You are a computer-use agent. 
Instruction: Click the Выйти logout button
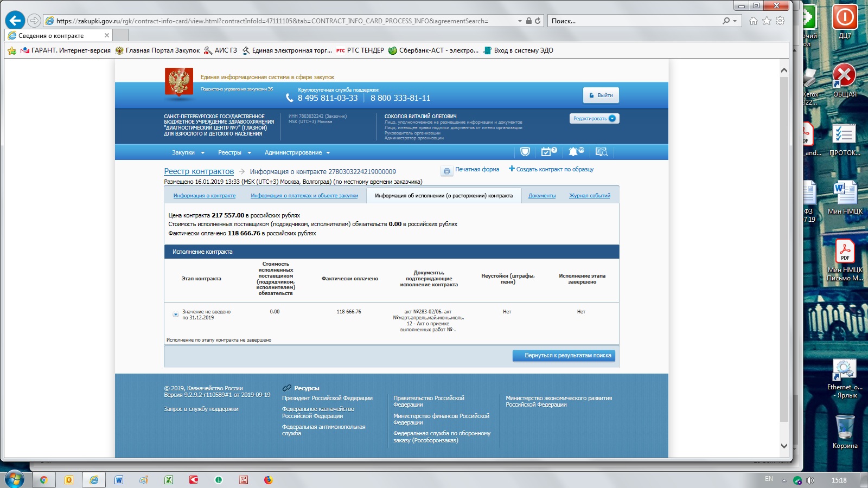tap(601, 95)
